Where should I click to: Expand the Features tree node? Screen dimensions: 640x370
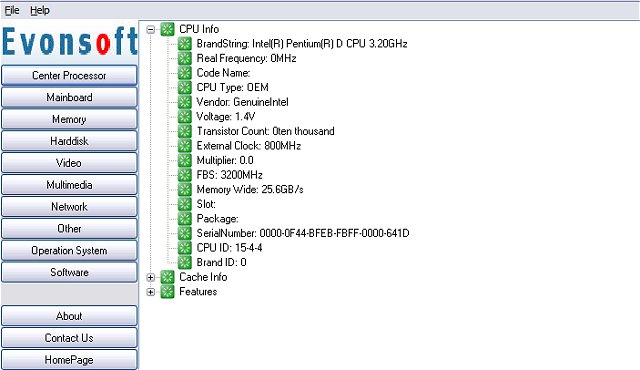click(x=151, y=292)
